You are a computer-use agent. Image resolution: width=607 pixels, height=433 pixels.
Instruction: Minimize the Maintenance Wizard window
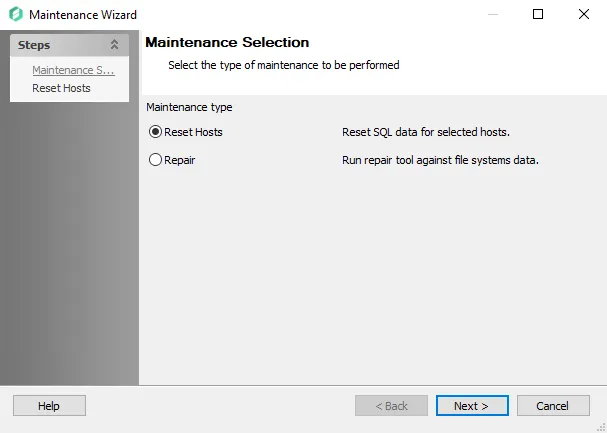pos(493,14)
